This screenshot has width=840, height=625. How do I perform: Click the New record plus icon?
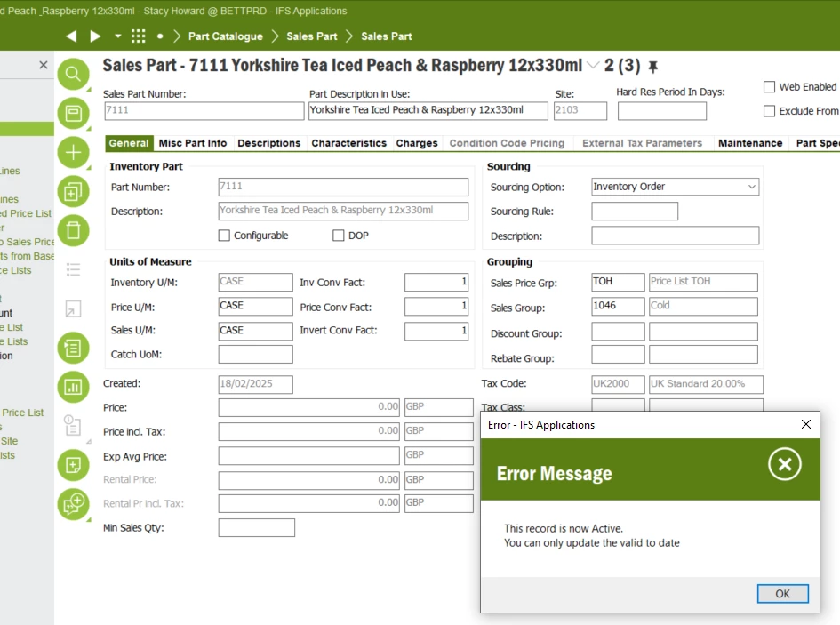coord(74,152)
